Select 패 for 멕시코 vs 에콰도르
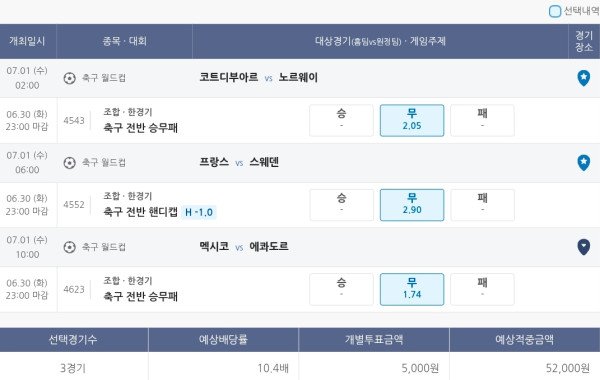Screen dimensions: 600x380 coord(482,289)
